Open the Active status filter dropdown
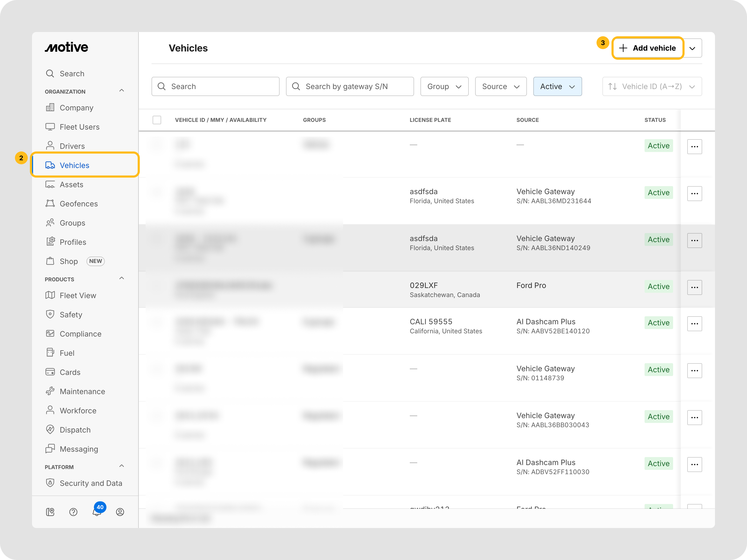The width and height of the screenshot is (747, 560). pos(557,86)
